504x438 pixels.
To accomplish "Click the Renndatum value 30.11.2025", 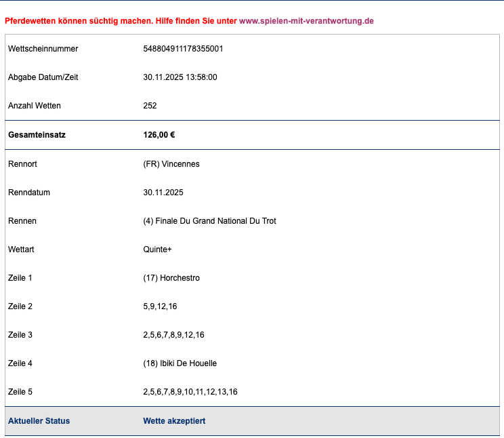I will [x=163, y=193].
